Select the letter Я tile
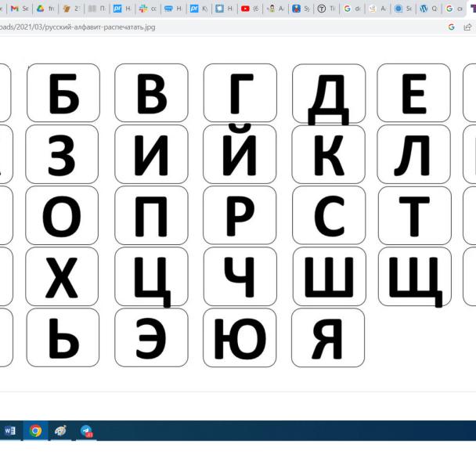Screen dimensions: 476x476 tap(328, 337)
